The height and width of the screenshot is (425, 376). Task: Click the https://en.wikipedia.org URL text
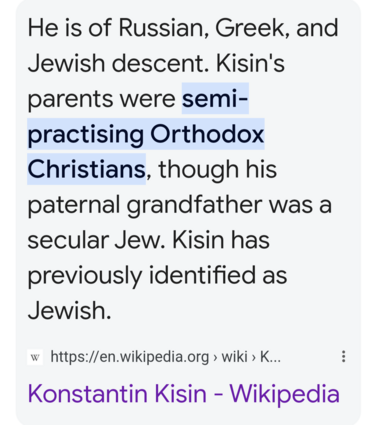(130, 357)
